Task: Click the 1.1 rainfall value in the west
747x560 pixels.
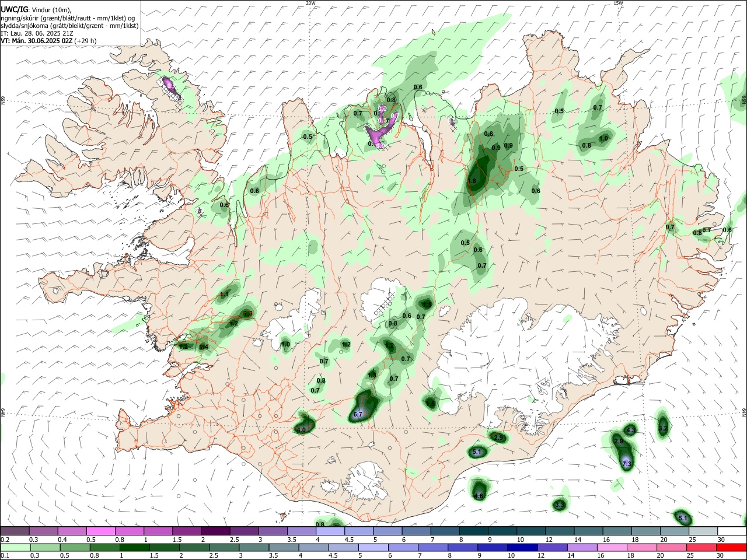Action: (x=224, y=295)
